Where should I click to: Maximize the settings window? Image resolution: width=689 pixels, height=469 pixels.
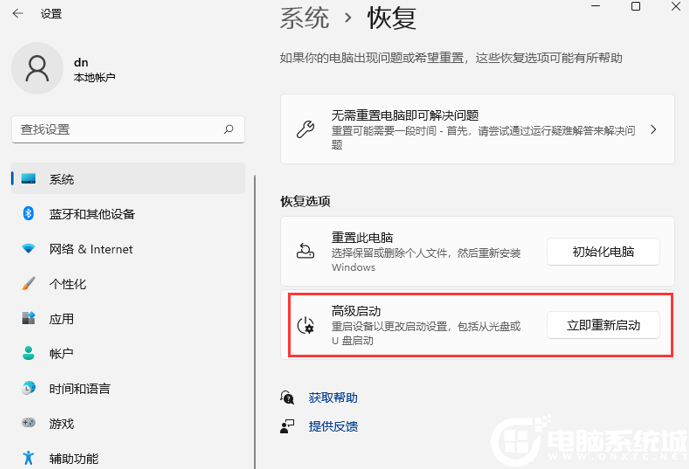pyautogui.click(x=635, y=6)
